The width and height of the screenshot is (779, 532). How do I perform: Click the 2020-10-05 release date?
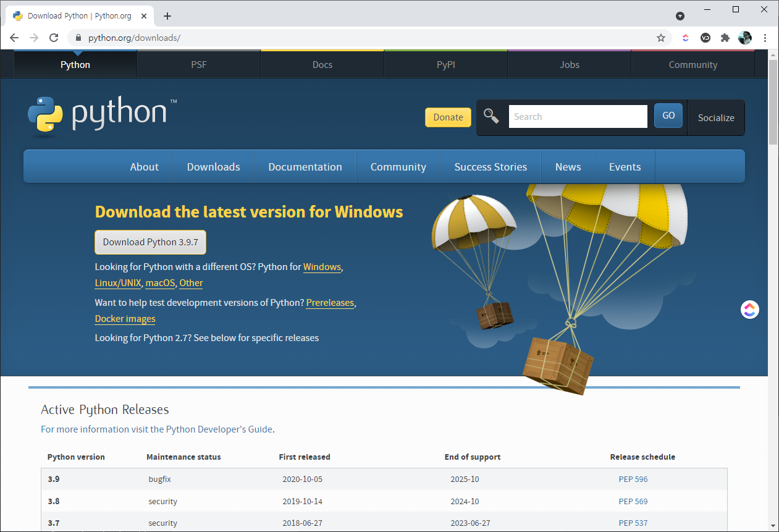click(303, 479)
